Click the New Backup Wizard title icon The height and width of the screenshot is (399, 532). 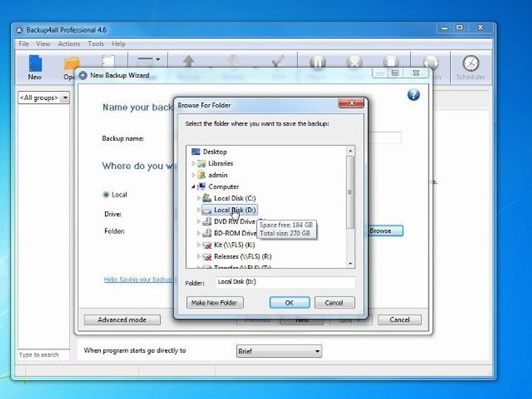tap(83, 75)
